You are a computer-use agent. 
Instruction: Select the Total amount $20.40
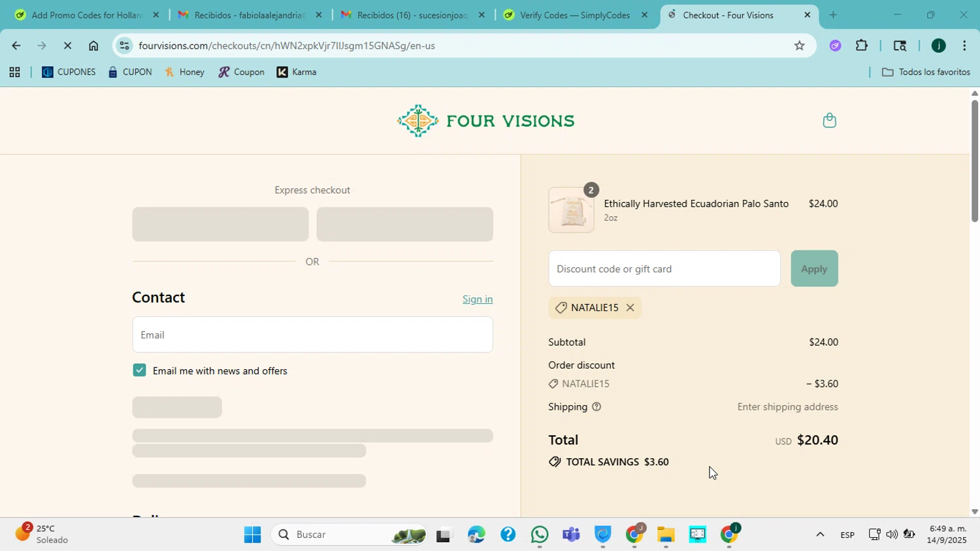click(817, 441)
